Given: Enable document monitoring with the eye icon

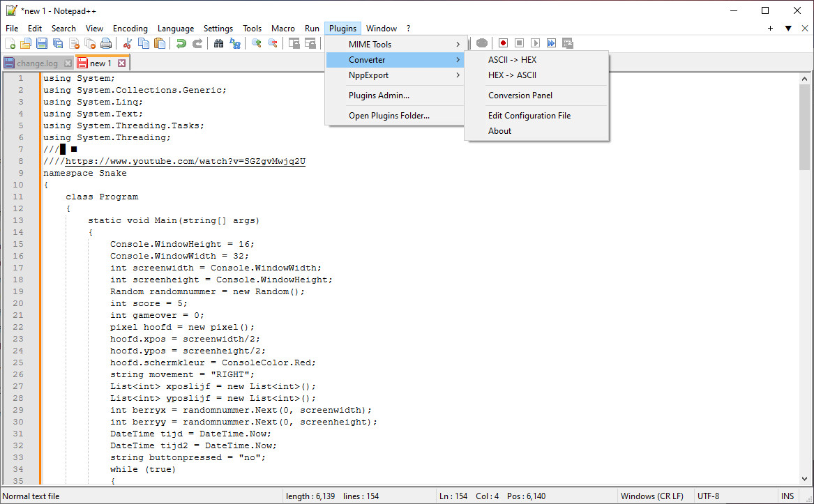Looking at the screenshot, I should coord(482,43).
